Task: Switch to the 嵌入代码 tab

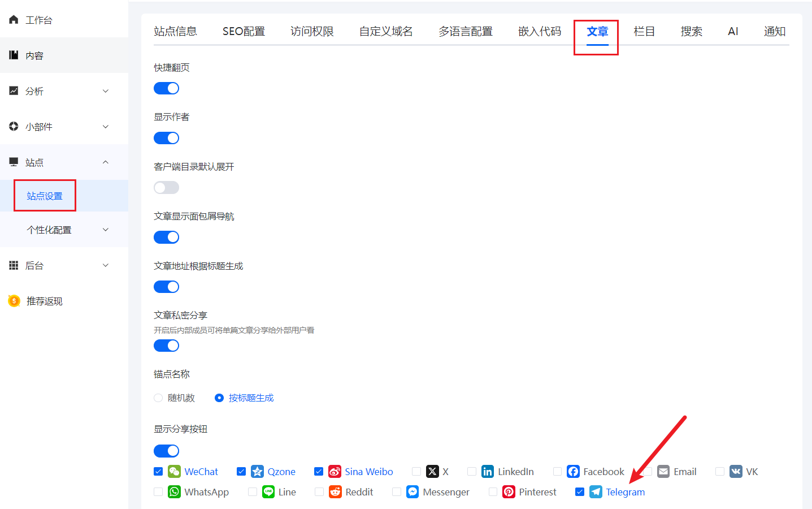Action: pos(540,31)
